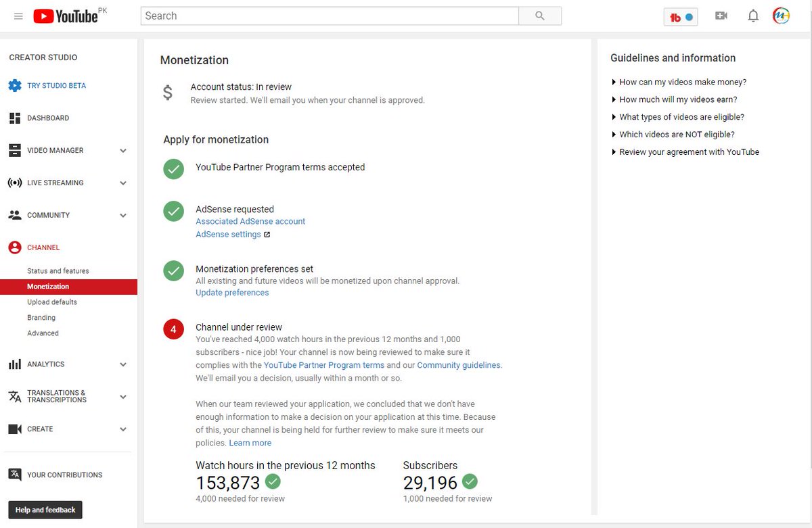The height and width of the screenshot is (528, 812).
Task: Click the YouTube logo
Action: 66,16
